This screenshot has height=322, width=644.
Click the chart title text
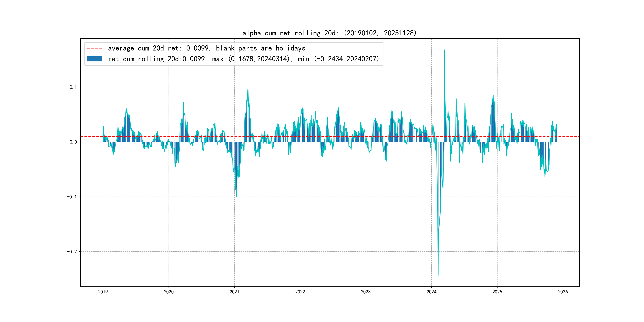pos(329,33)
